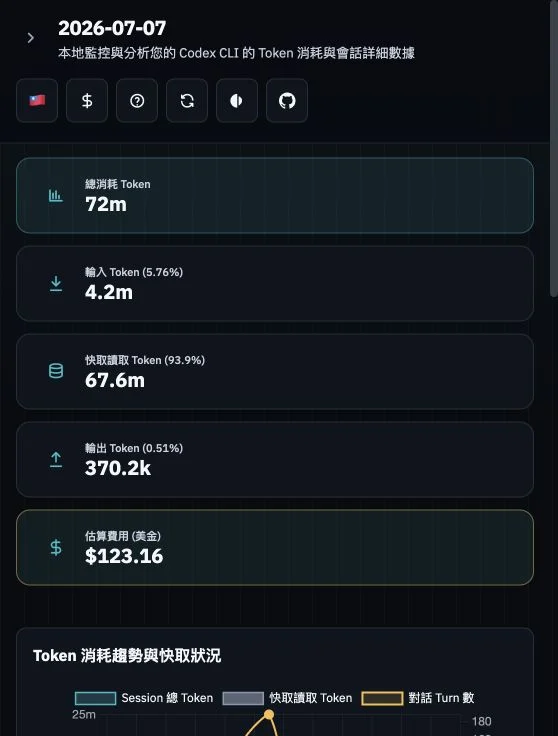Select the 估算費用 card showing $123.16

click(x=275, y=547)
